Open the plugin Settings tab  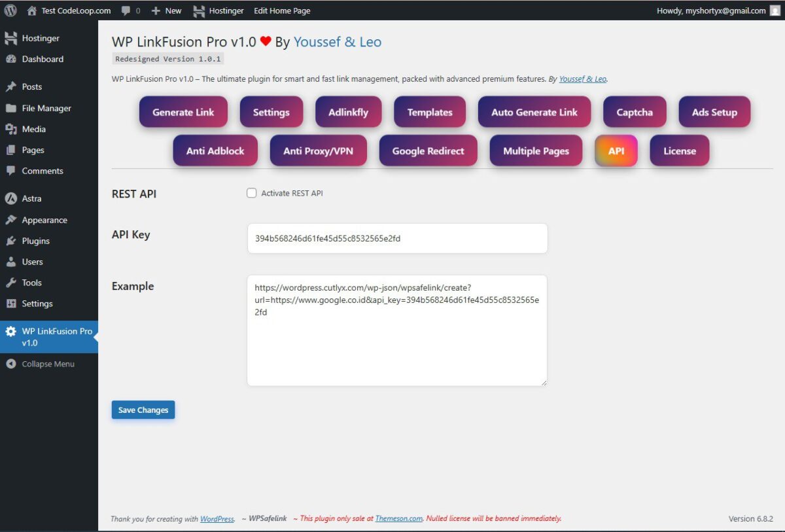click(271, 112)
